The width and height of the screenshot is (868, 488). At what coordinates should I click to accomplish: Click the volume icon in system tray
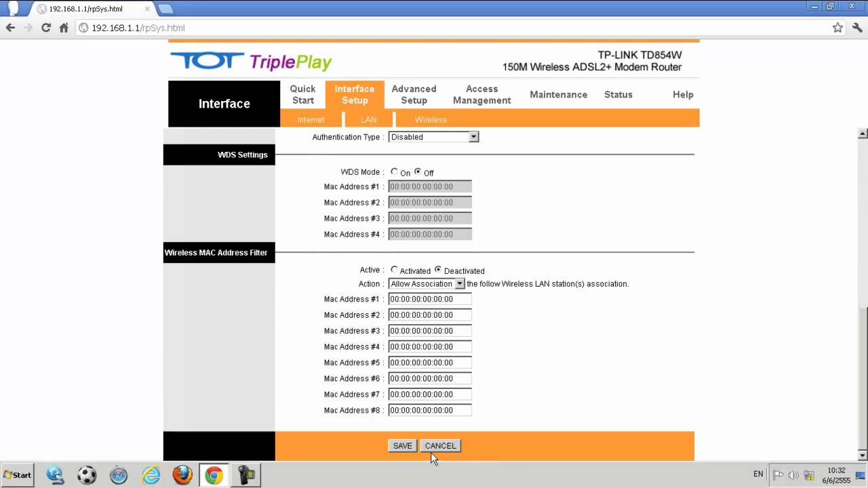point(793,474)
